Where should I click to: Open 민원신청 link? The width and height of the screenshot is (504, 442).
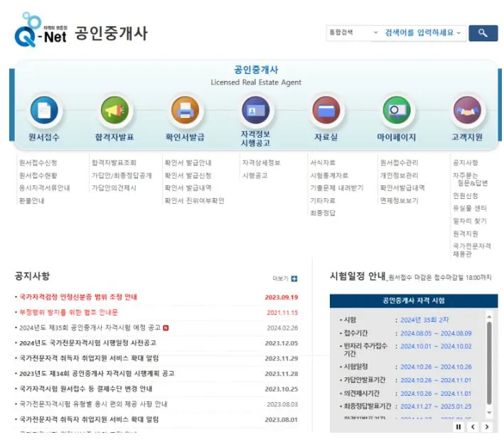(x=466, y=195)
